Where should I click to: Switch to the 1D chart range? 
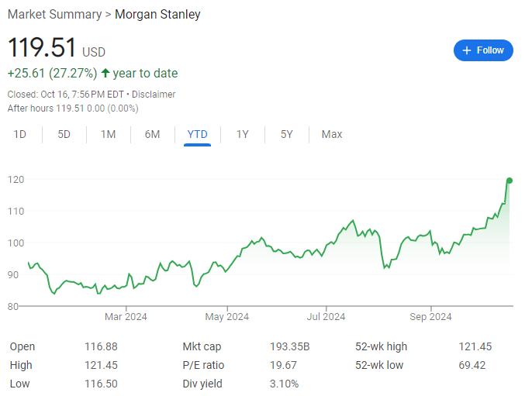coord(20,135)
